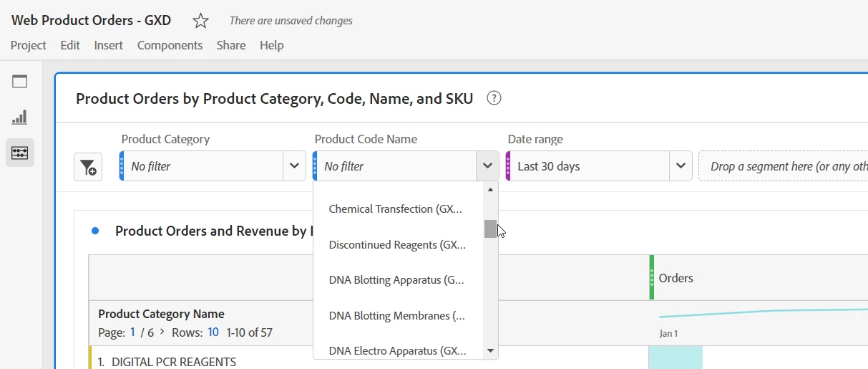The height and width of the screenshot is (369, 868).
Task: Select Chemical Transfection option from list
Action: pyautogui.click(x=395, y=209)
